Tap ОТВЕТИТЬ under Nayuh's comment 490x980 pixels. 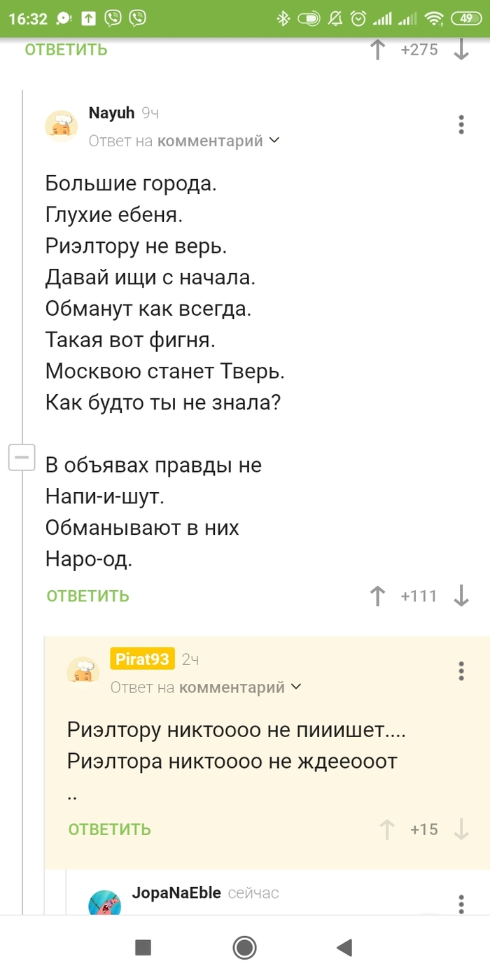pyautogui.click(x=87, y=596)
